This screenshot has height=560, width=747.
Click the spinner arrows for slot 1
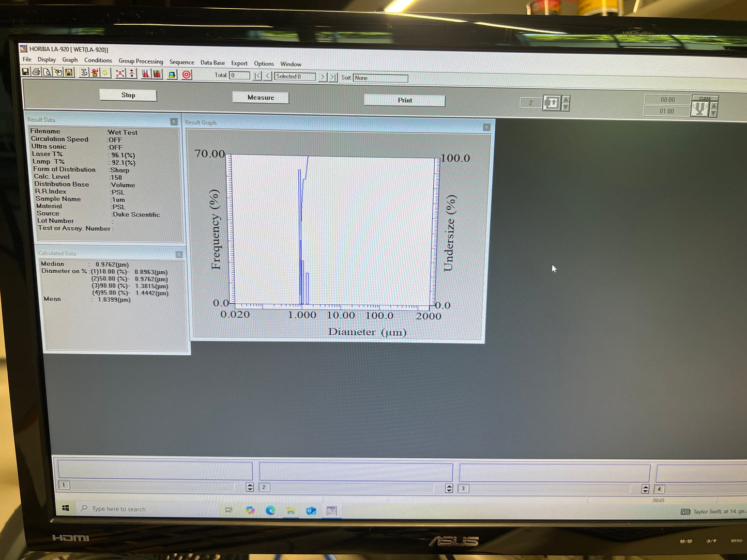[250, 487]
